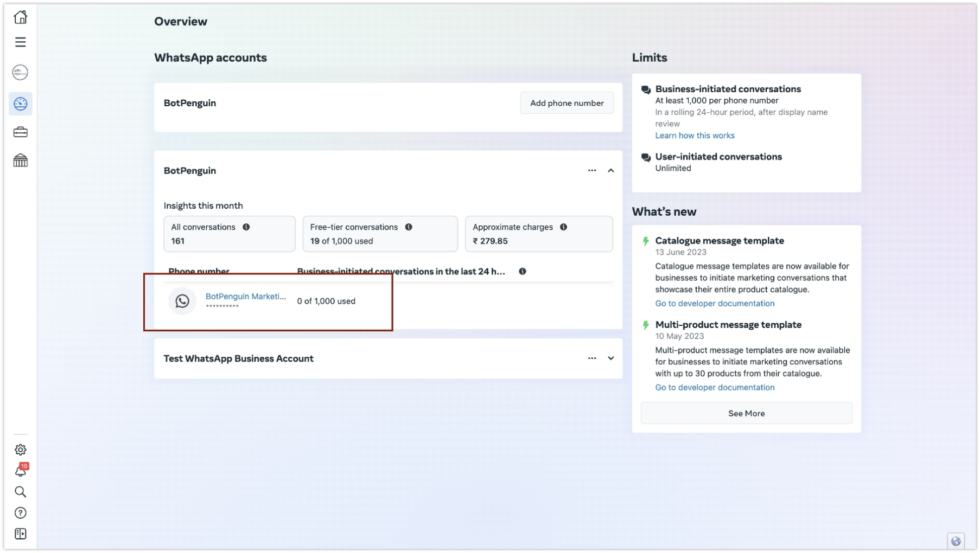Click the 'Overview' page title
Viewport: 980px width, 553px height.
click(x=181, y=22)
